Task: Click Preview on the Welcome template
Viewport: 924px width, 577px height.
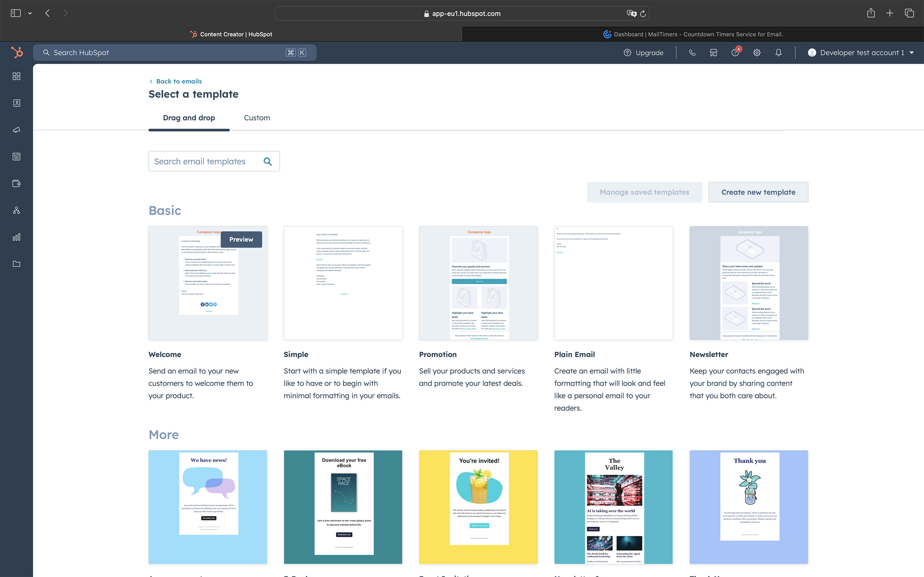Action: (x=241, y=239)
